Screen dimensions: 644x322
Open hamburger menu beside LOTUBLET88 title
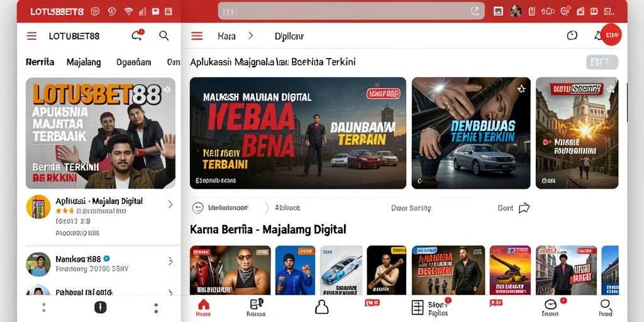point(31,36)
